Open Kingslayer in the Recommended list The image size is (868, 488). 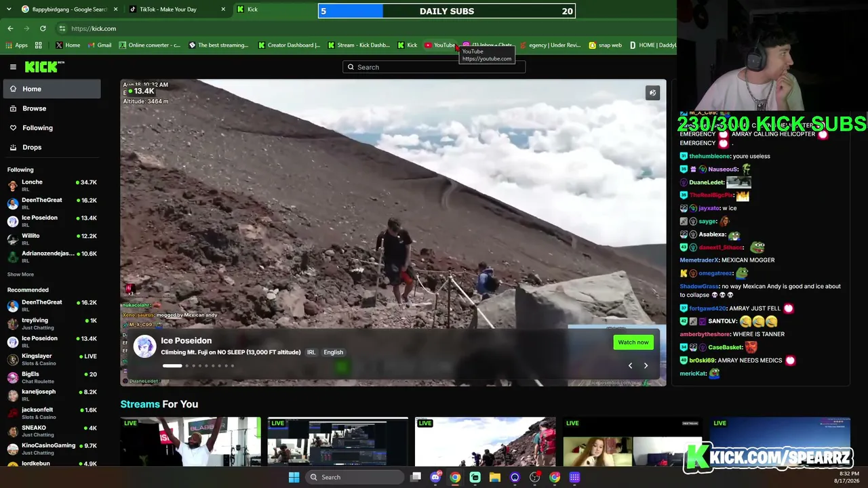click(x=52, y=360)
